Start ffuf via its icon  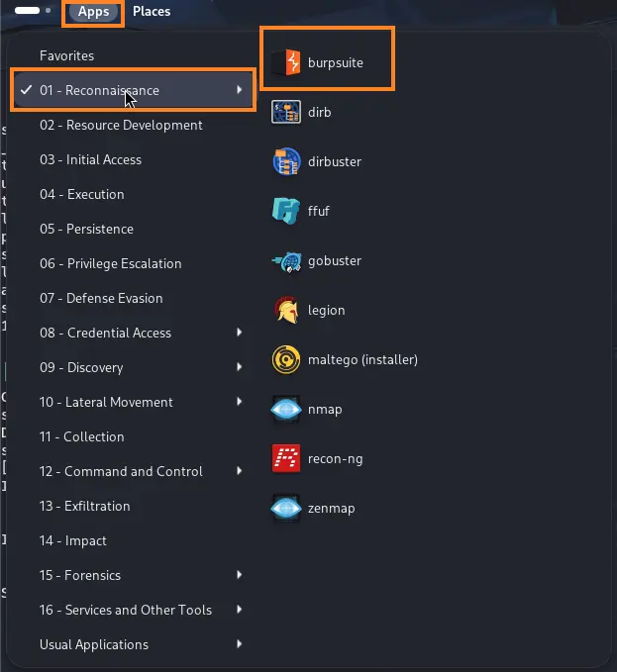coord(286,211)
